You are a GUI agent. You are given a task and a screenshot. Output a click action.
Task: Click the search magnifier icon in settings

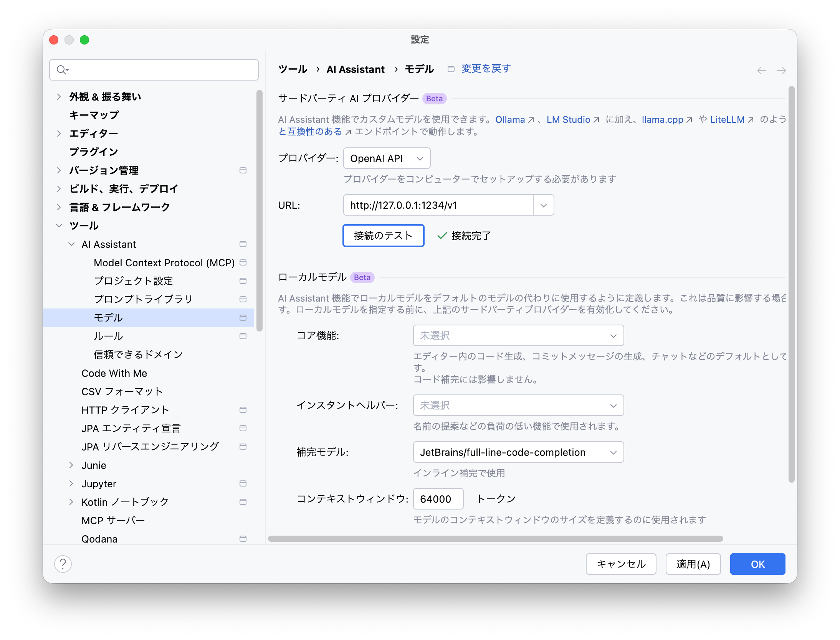point(61,70)
